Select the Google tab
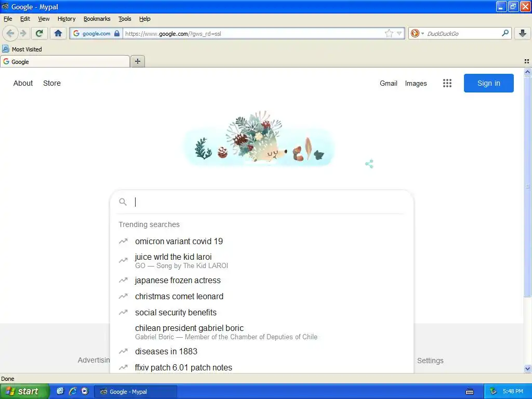This screenshot has height=399, width=532. [x=64, y=61]
